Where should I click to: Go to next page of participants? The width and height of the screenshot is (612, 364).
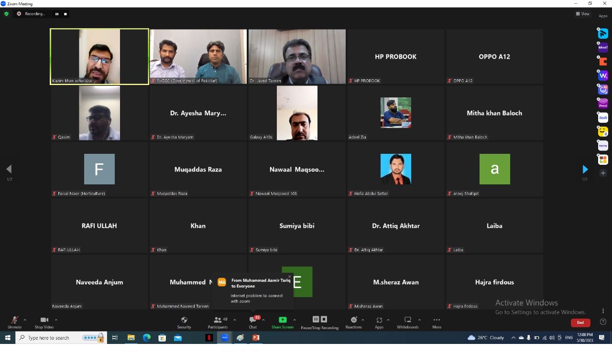[x=585, y=170]
